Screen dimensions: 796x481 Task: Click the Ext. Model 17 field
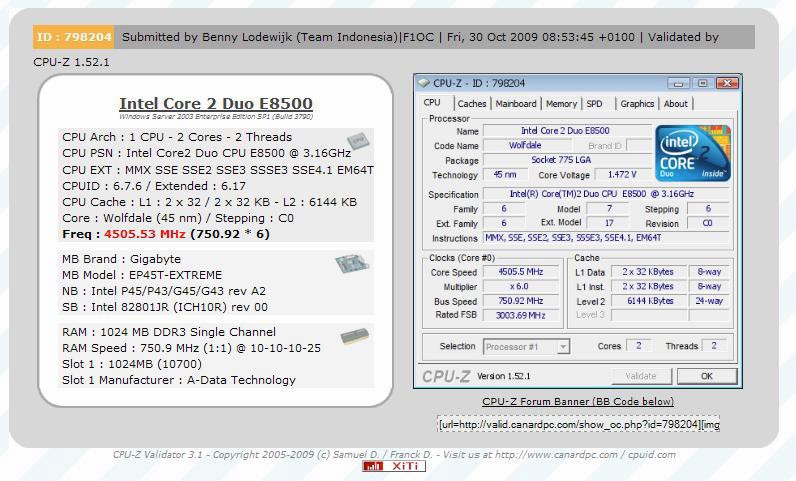click(x=607, y=222)
